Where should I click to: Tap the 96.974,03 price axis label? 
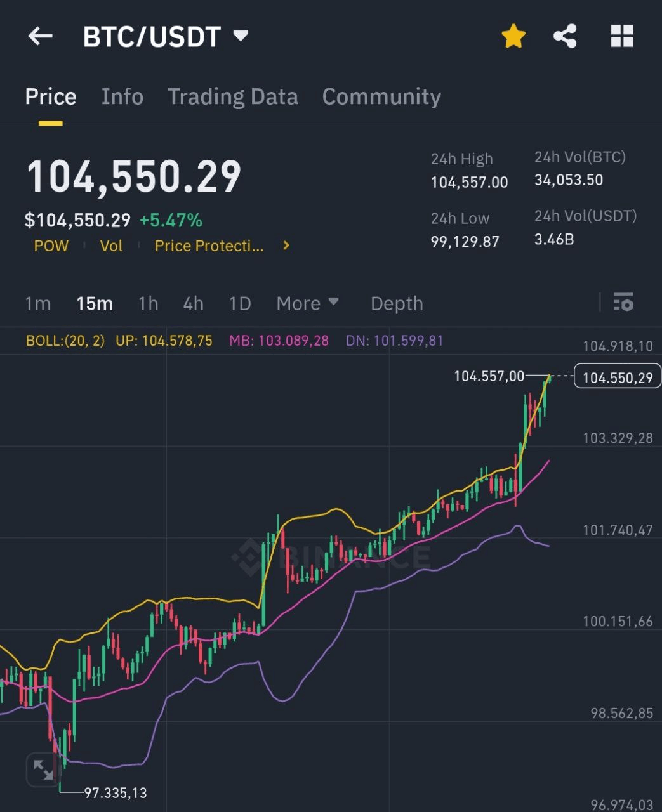click(x=622, y=804)
